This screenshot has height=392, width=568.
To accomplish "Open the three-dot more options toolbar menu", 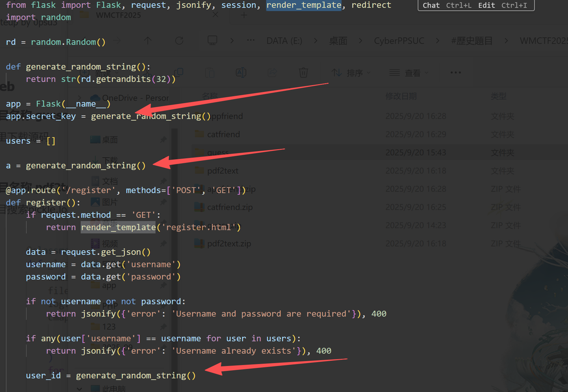I will (x=455, y=72).
